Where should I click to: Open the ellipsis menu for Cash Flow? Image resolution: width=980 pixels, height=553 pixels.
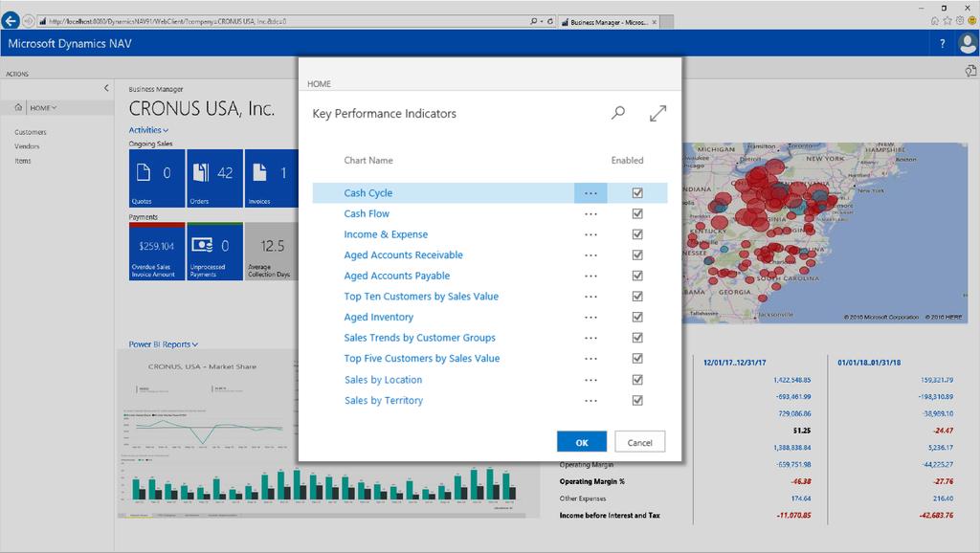(x=590, y=213)
